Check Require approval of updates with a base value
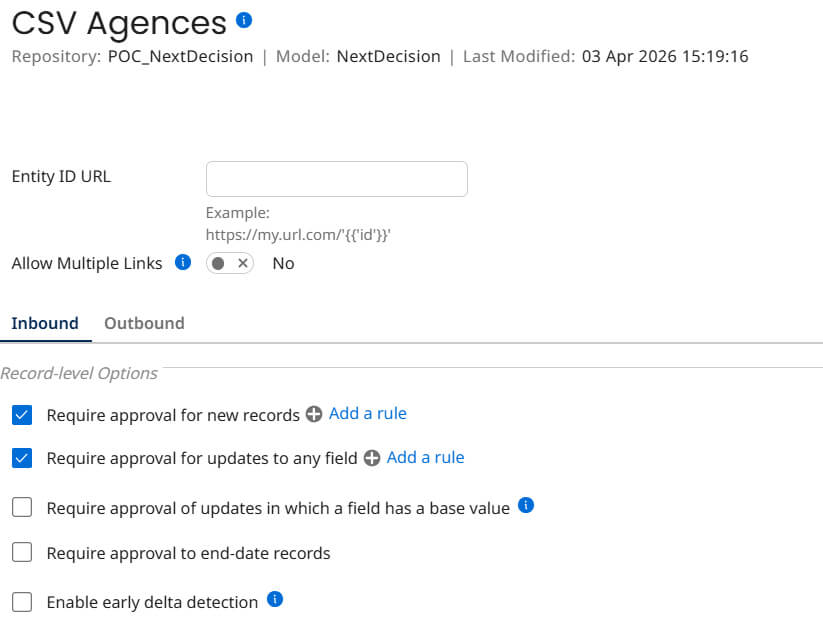 [x=22, y=506]
